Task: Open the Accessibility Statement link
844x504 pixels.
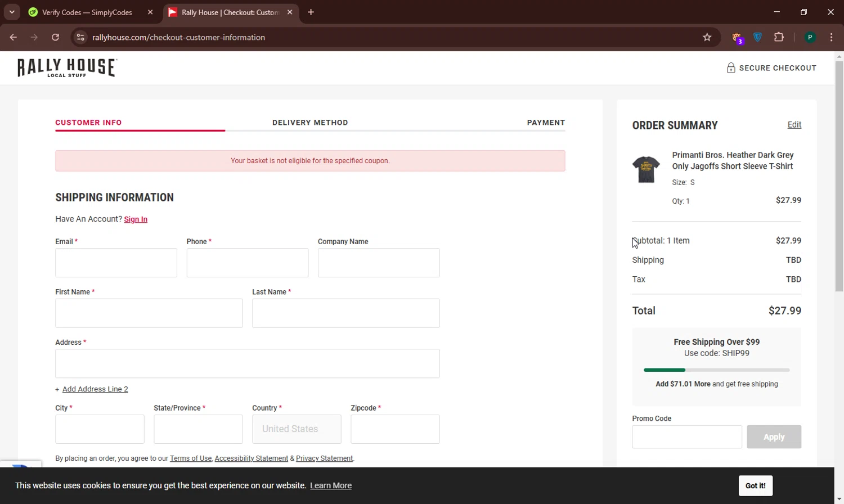Action: pyautogui.click(x=251, y=458)
